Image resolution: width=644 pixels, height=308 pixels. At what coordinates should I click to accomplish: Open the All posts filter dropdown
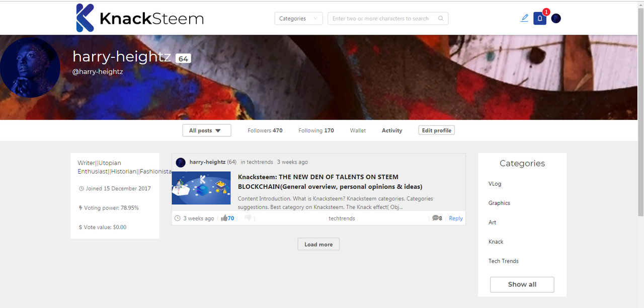[207, 130]
